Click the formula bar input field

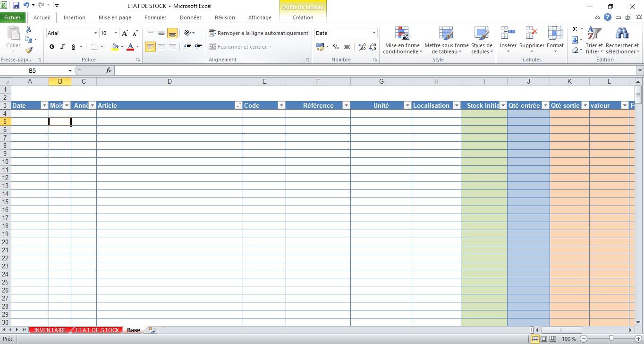click(x=373, y=70)
